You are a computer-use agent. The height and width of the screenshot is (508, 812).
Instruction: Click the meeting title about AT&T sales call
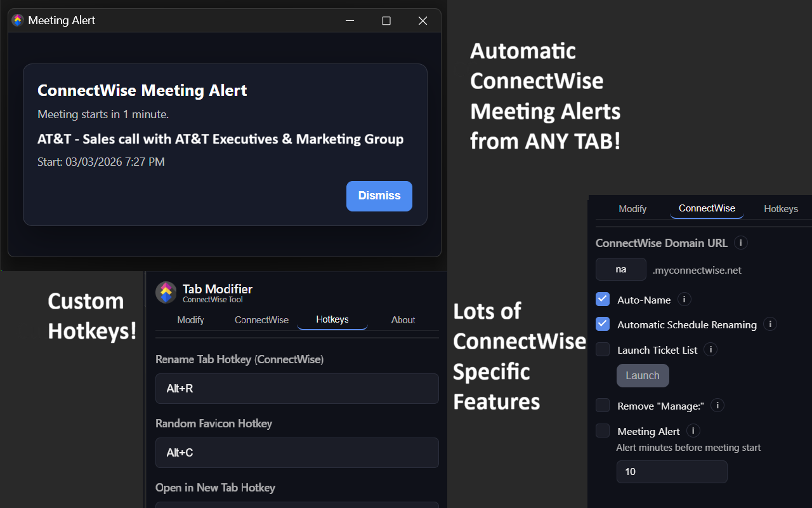coord(220,139)
